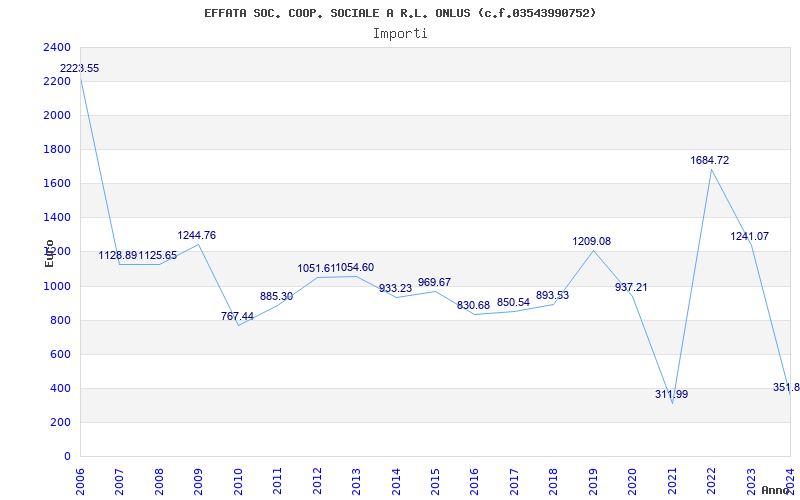Select the 2016 year label
Screen dimensions: 800x500
coord(474,482)
